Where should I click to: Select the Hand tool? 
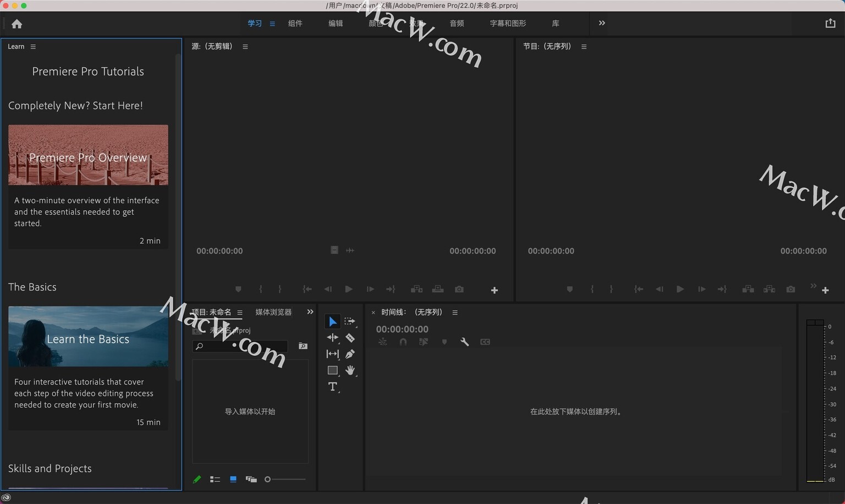click(350, 370)
